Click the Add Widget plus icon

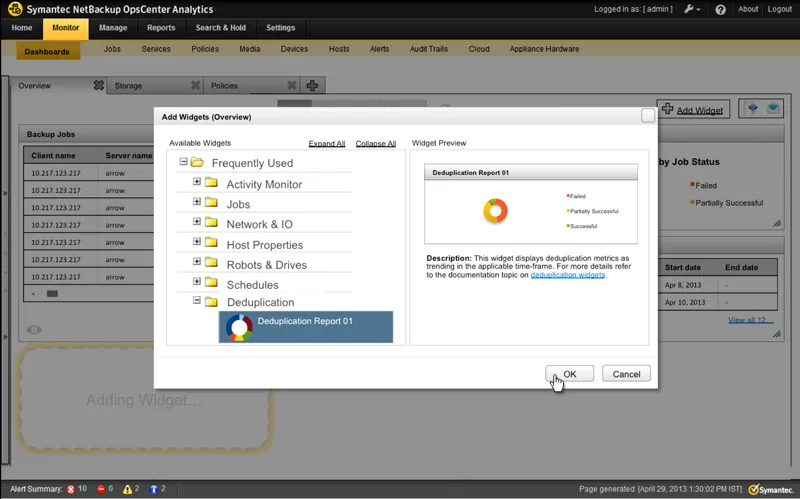(667, 108)
